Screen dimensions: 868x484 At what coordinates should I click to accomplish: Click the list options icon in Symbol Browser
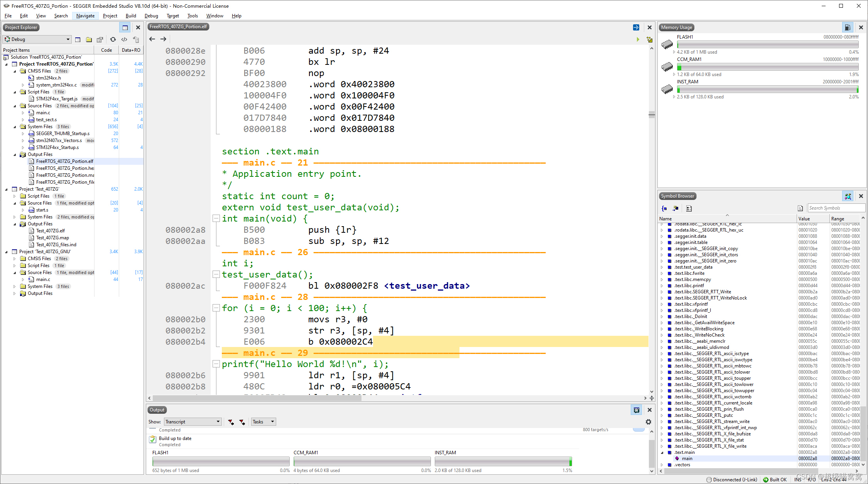point(689,208)
